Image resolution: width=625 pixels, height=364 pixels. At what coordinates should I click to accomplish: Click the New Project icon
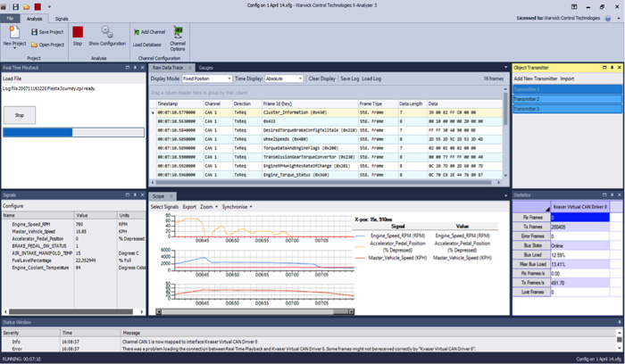coord(14,32)
